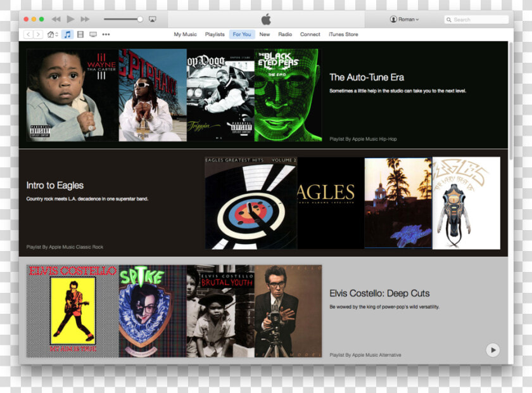Open the AirPlay output icon

click(x=153, y=20)
